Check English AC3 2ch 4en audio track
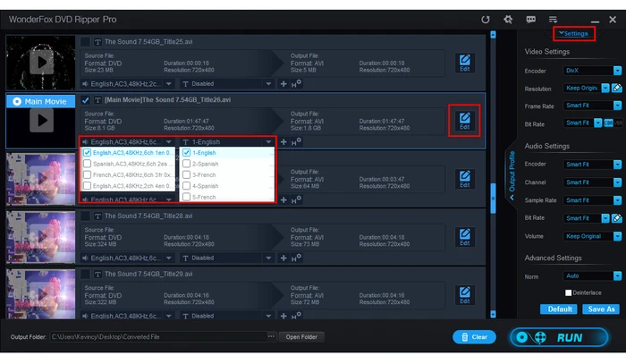Viewport: 626px width, 364px height. (x=87, y=186)
